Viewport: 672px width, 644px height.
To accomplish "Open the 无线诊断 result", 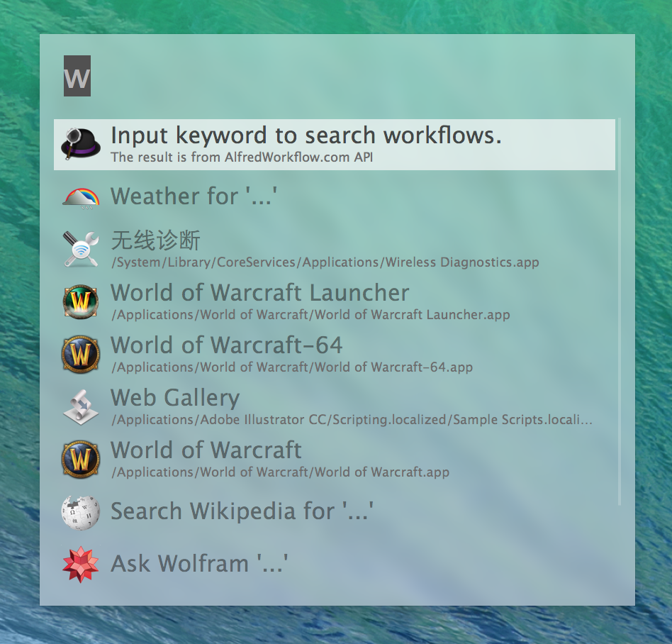I will 156,240.
